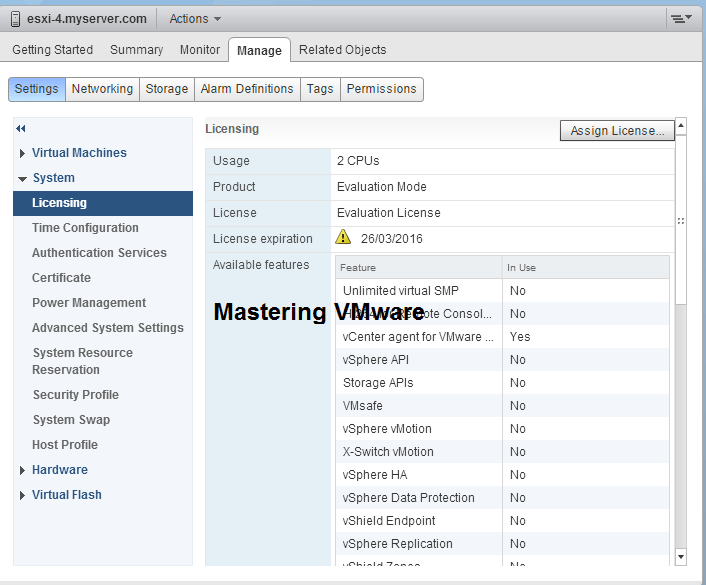Image resolution: width=706 pixels, height=585 pixels.
Task: Open Time Configuration settings
Action: click(x=85, y=228)
